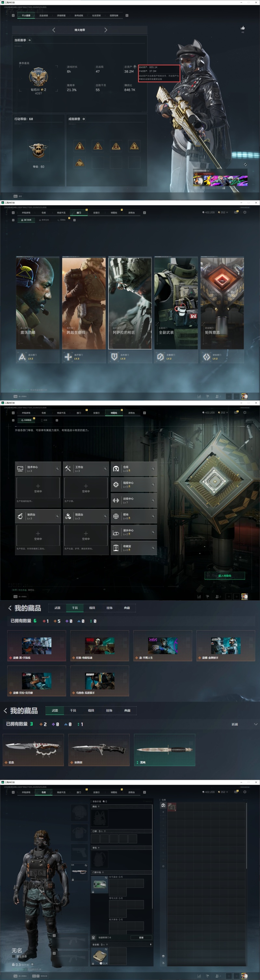The width and height of the screenshot is (260, 980).
Task: Open the magnifier on the 制药台 panel
Action: (x=58, y=516)
